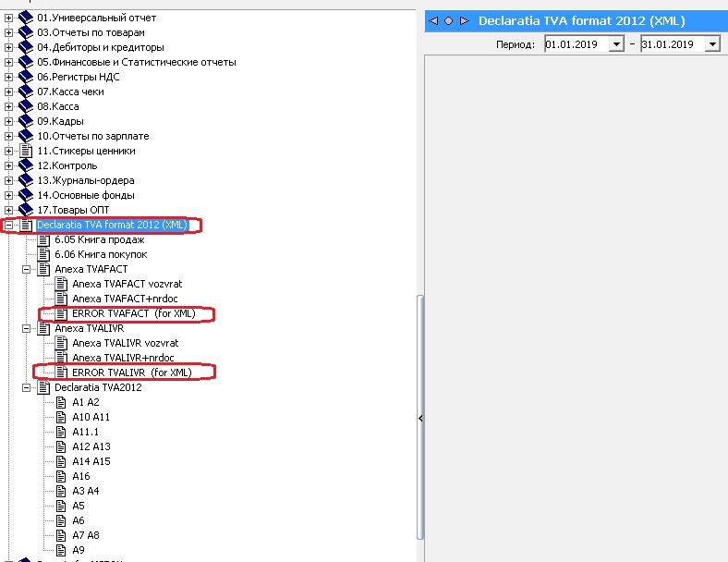Expand the 01.Универсальный отчет node
Screen dimensions: 728x562
[8, 18]
